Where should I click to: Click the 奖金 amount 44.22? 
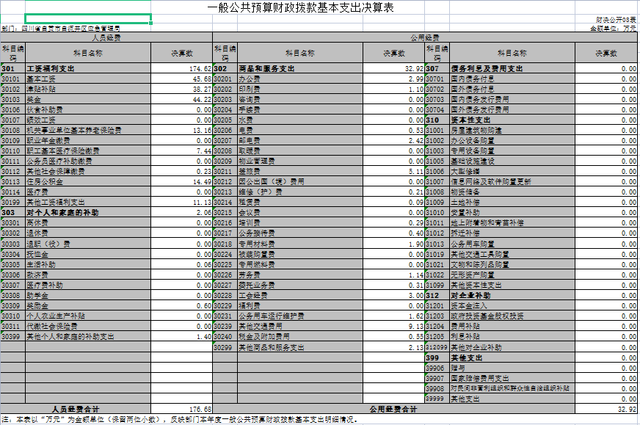coord(187,99)
